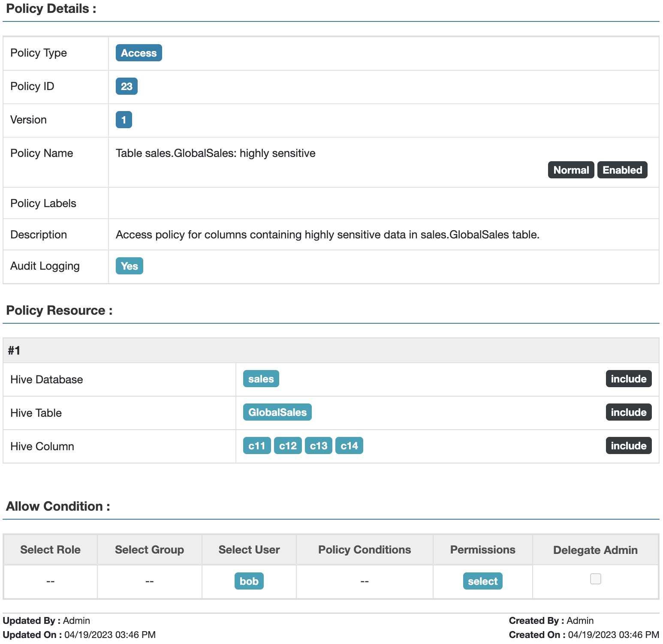The image size is (663, 644).
Task: Click the Normal priority badge
Action: click(571, 170)
